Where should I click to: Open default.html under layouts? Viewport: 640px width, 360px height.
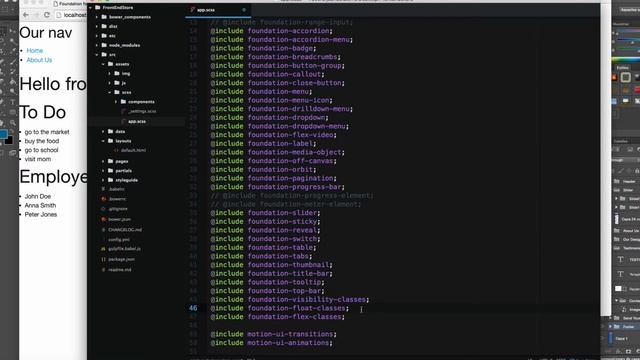(x=133, y=150)
